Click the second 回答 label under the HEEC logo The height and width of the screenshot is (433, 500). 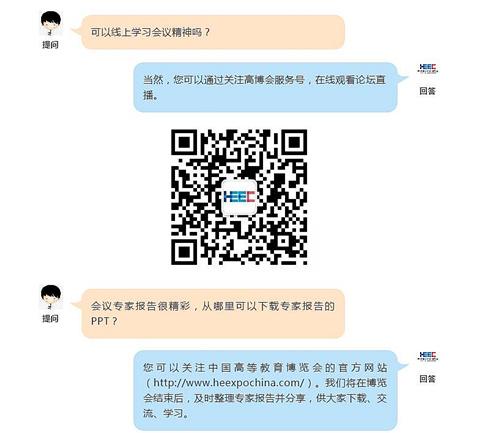428,379
